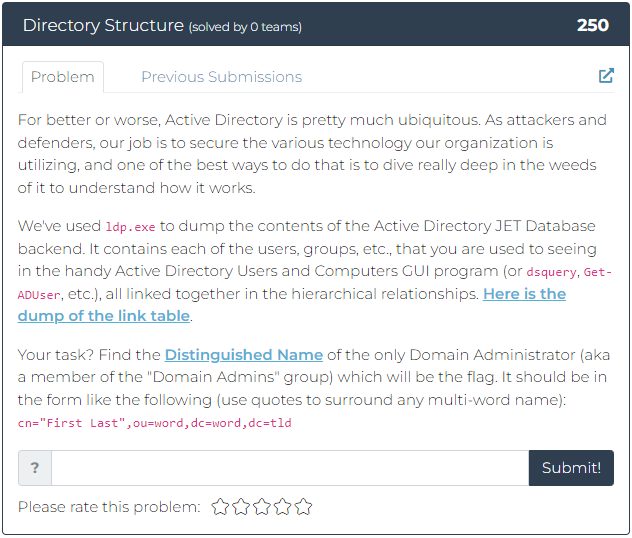Rate the problem one star
Screen dimensions: 632x538
pos(220,507)
